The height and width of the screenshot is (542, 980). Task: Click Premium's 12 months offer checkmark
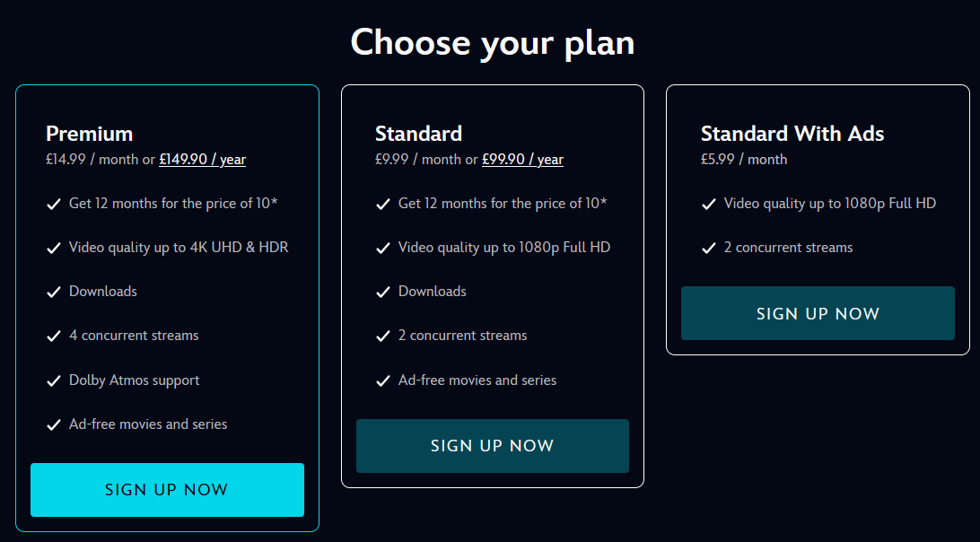[x=53, y=204]
